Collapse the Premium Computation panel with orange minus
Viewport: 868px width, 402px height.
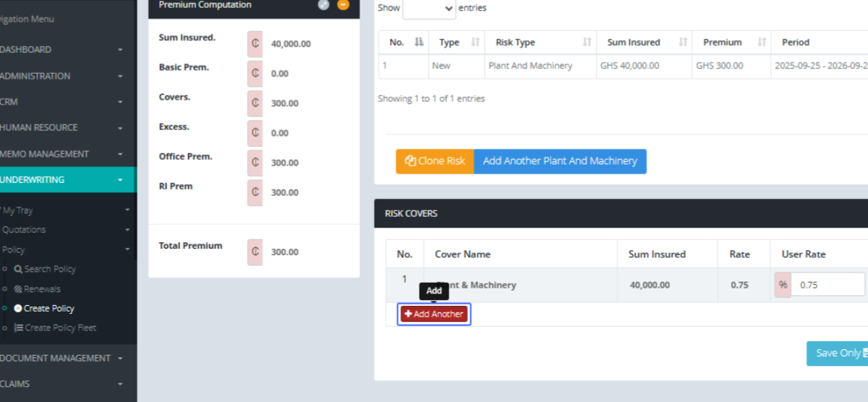(343, 4)
